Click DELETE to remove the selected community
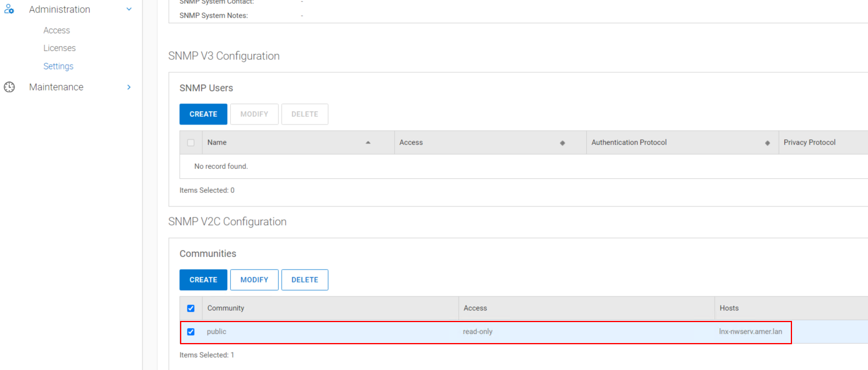Image resolution: width=868 pixels, height=370 pixels. (x=304, y=280)
